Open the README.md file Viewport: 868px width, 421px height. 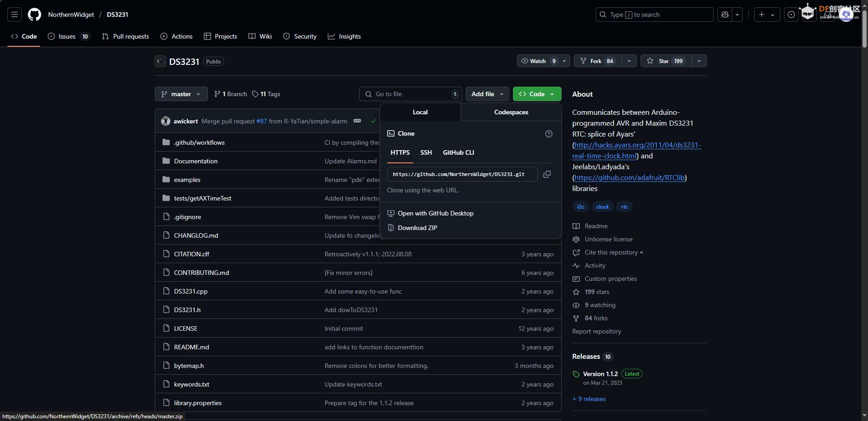tap(192, 347)
